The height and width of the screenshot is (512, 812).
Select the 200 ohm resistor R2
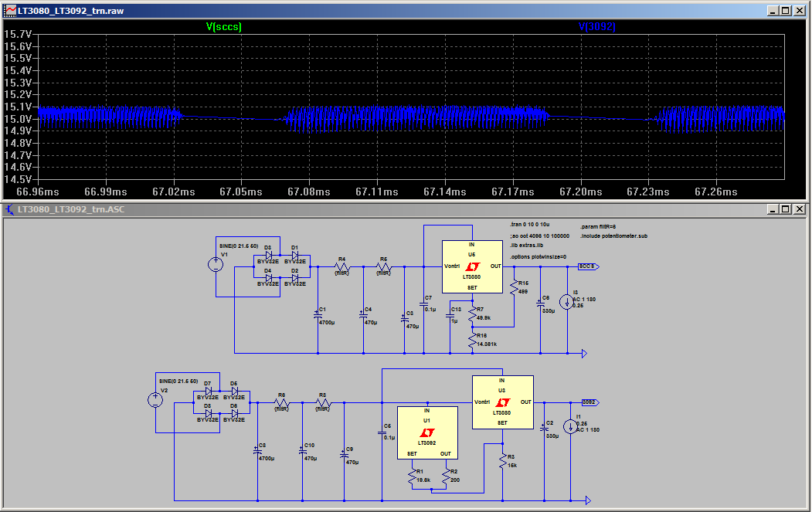click(445, 476)
